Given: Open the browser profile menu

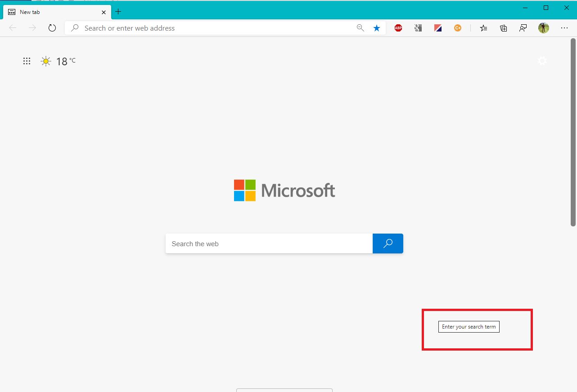Looking at the screenshot, I should [x=543, y=27].
